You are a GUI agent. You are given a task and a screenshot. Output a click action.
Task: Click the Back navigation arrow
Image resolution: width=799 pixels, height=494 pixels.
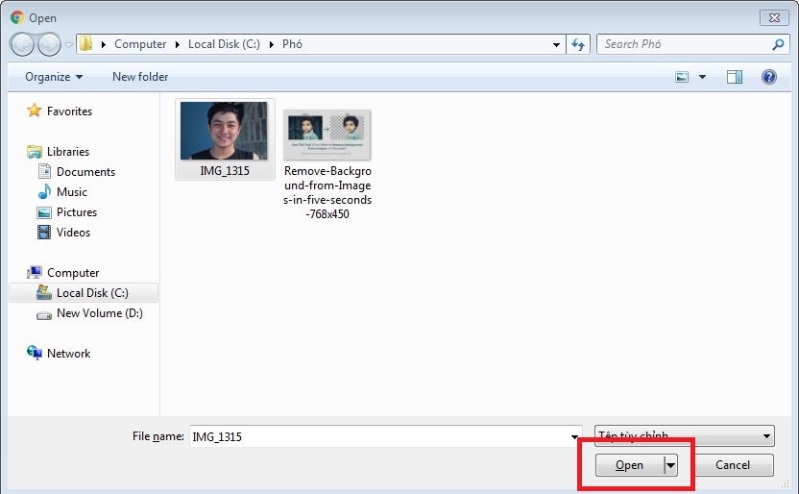click(22, 44)
